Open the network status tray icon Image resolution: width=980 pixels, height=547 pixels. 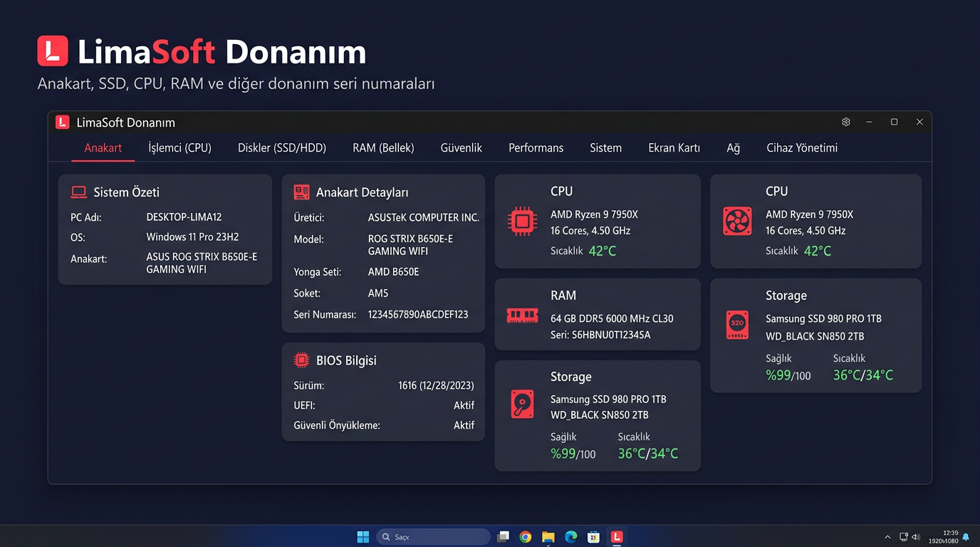pyautogui.click(x=903, y=536)
